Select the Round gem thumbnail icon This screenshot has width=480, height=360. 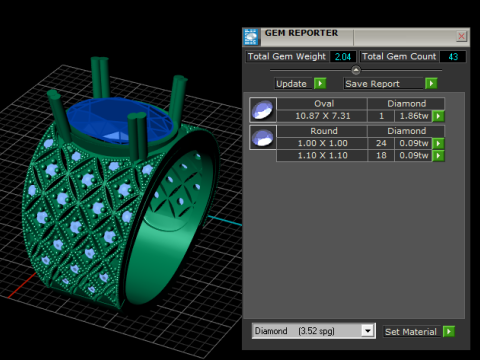[x=263, y=138]
